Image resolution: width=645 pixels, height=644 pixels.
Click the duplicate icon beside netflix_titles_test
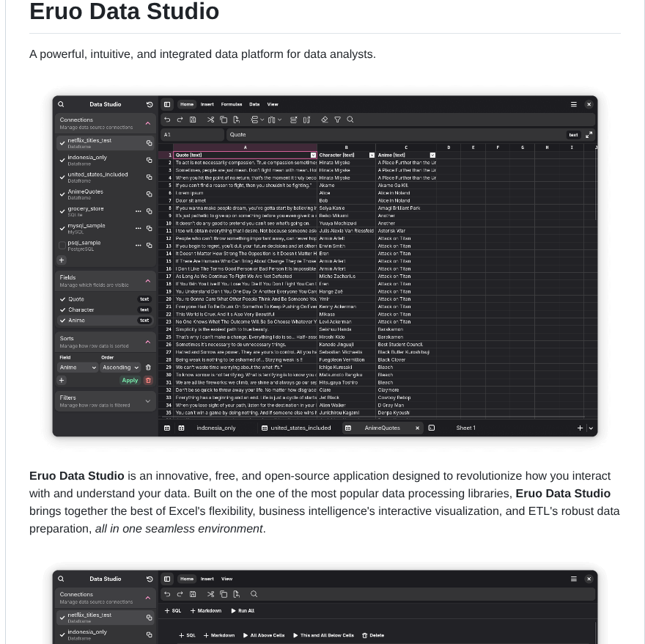149,143
